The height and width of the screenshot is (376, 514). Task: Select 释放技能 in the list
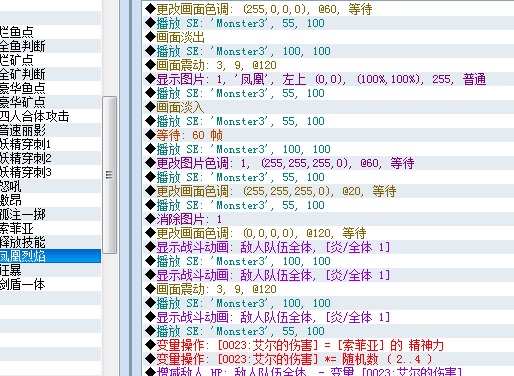50,242
